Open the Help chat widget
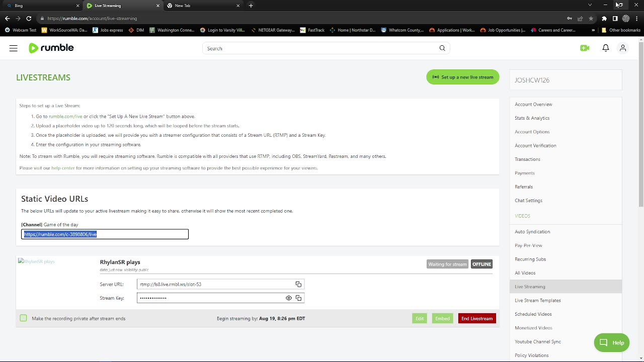 click(x=612, y=342)
